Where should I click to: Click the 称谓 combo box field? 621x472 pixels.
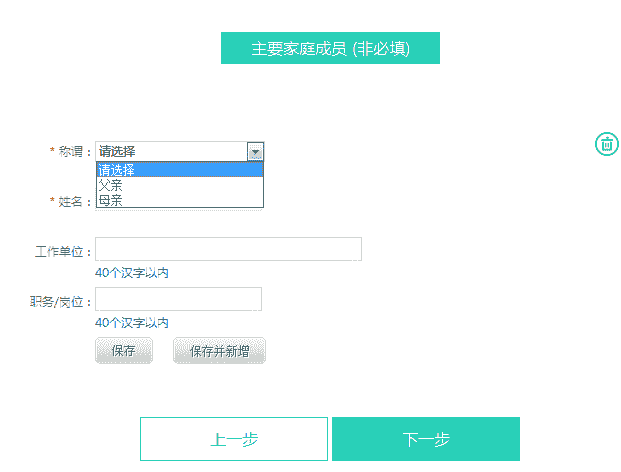179,152
